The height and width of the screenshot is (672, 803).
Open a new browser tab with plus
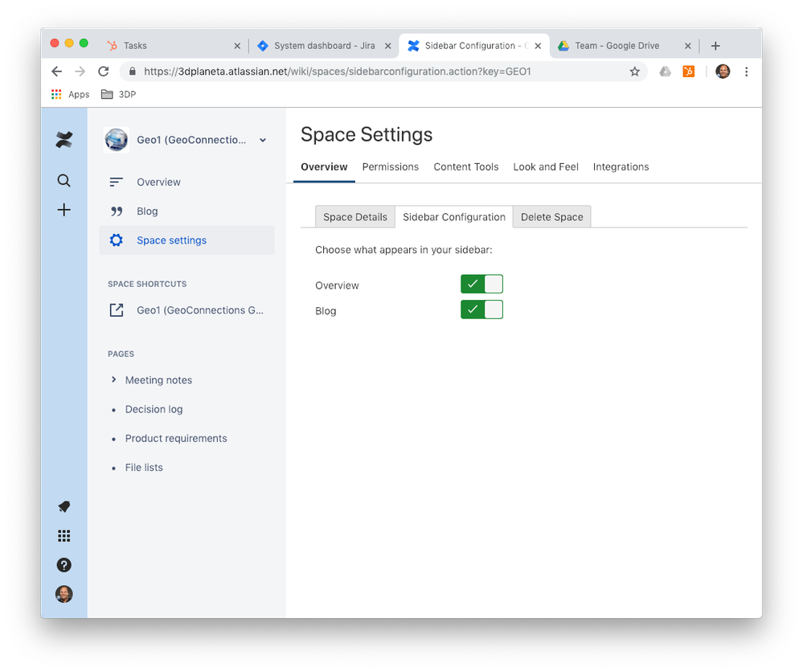pyautogui.click(x=715, y=46)
